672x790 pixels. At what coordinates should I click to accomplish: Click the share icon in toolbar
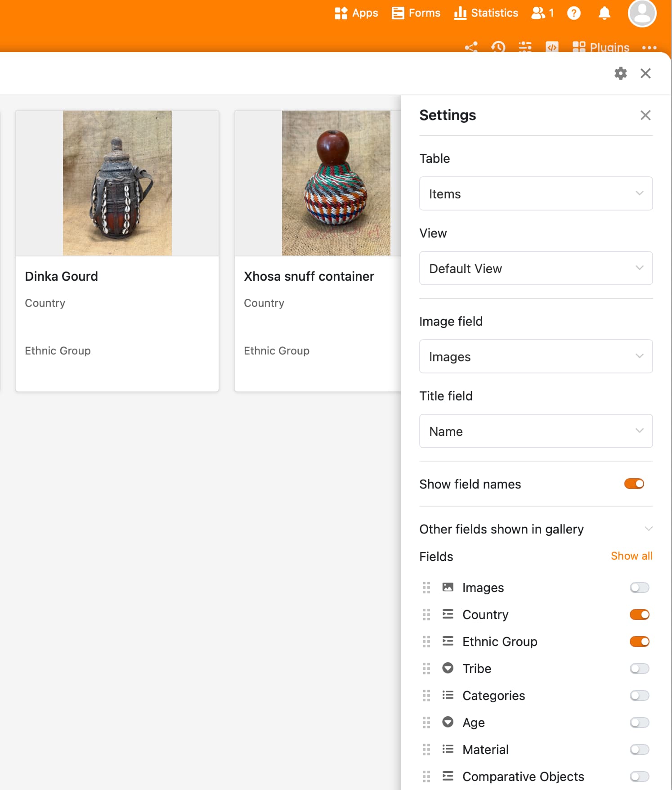[471, 47]
